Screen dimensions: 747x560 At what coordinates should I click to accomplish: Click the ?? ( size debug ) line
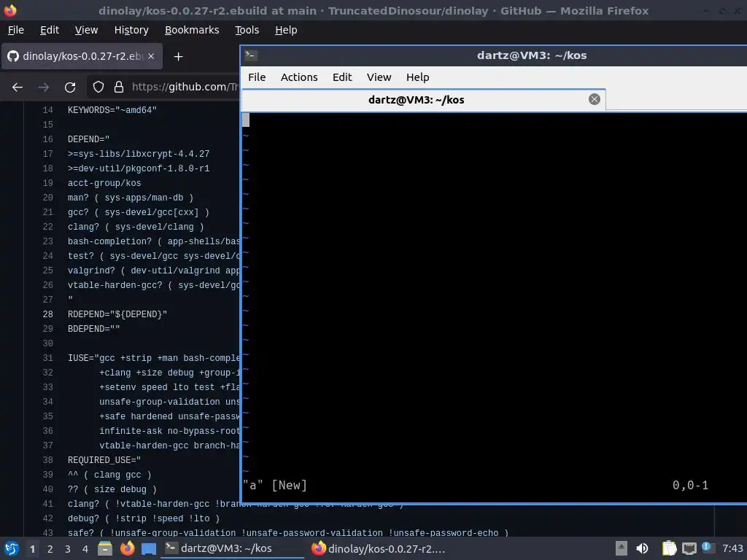point(112,489)
